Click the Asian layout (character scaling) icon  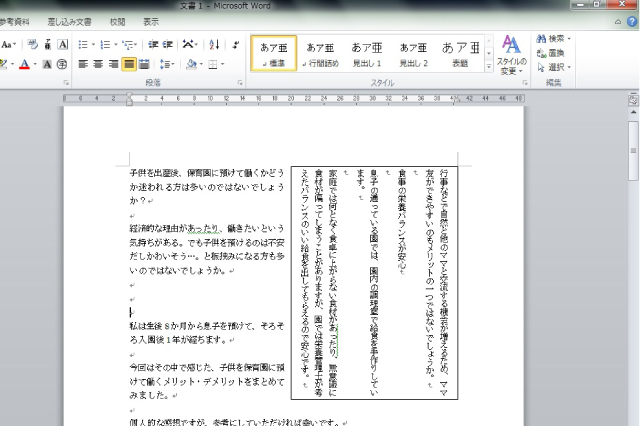tap(188, 44)
